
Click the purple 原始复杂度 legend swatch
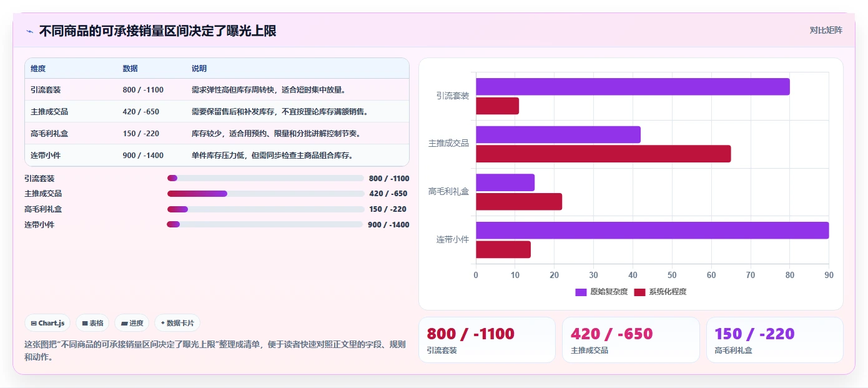click(581, 292)
